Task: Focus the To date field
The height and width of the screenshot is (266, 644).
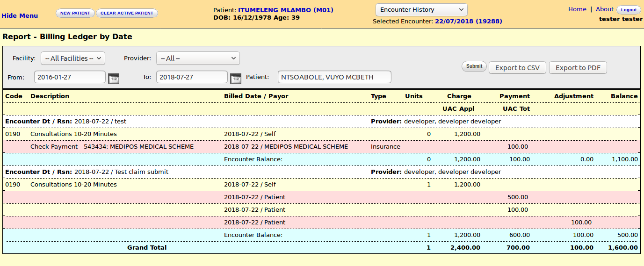Action: click(x=192, y=77)
